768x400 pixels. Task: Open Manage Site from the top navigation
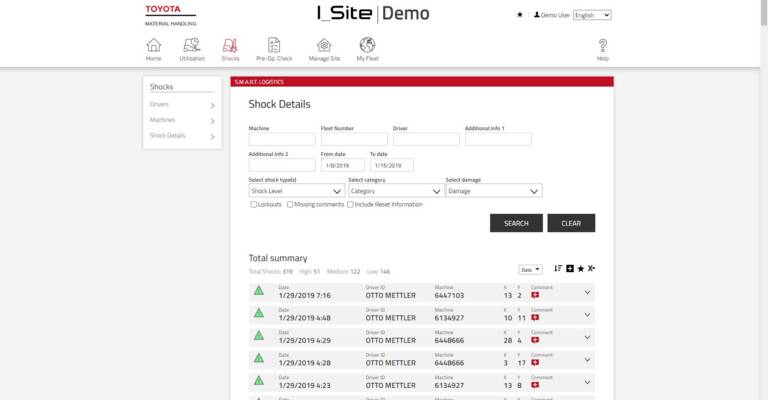coord(324,48)
